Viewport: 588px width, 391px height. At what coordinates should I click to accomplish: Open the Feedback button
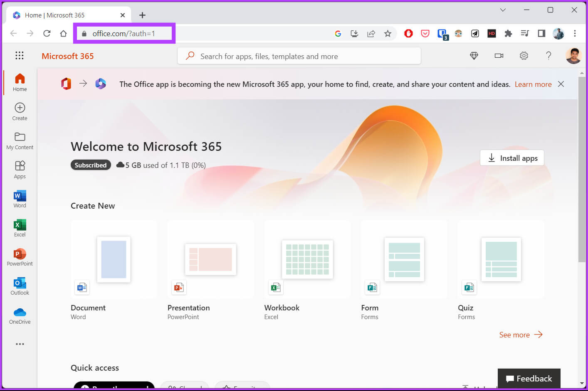pos(529,379)
